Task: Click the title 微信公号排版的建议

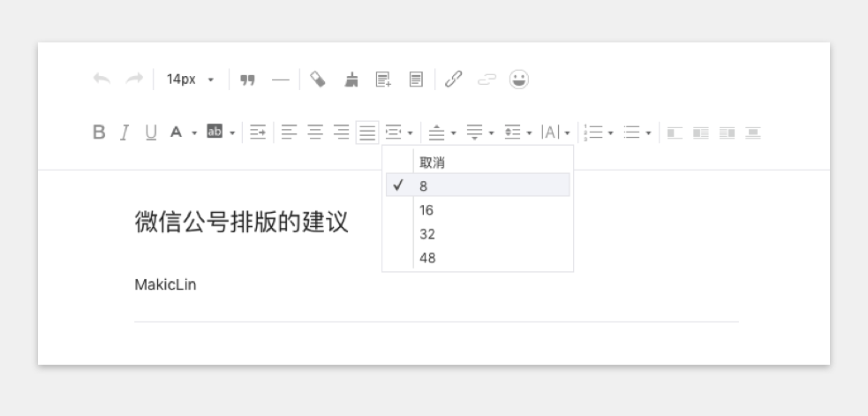Action: [x=241, y=222]
